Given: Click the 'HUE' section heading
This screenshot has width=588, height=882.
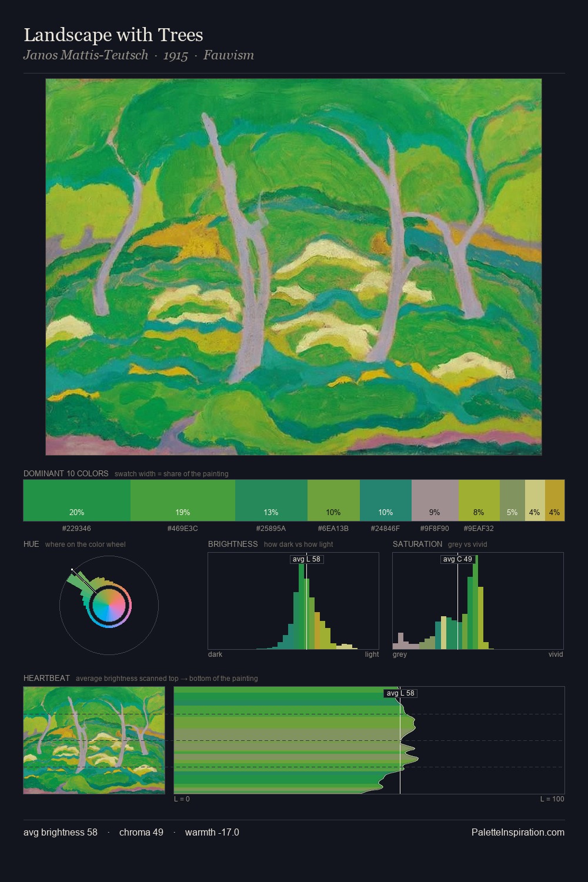Looking at the screenshot, I should click(x=31, y=544).
